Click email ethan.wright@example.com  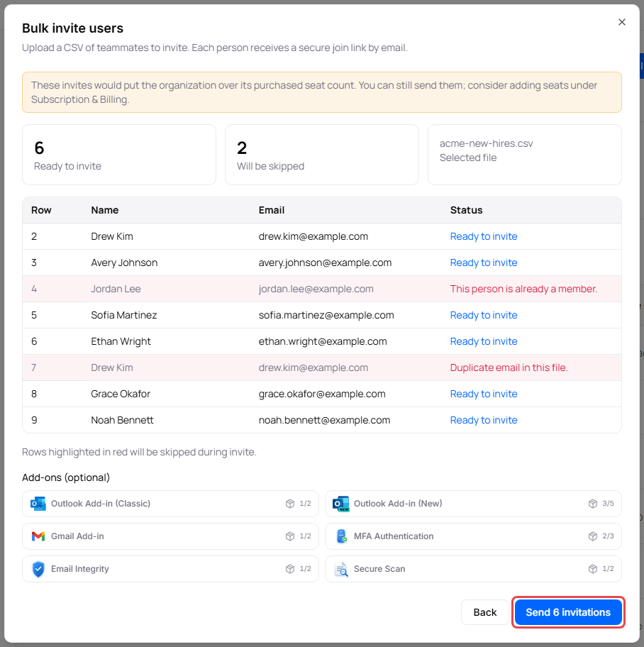click(x=323, y=342)
